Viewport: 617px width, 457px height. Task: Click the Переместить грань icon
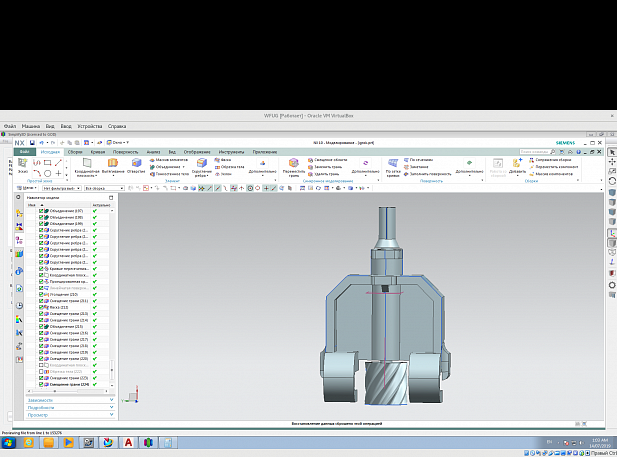(x=294, y=163)
